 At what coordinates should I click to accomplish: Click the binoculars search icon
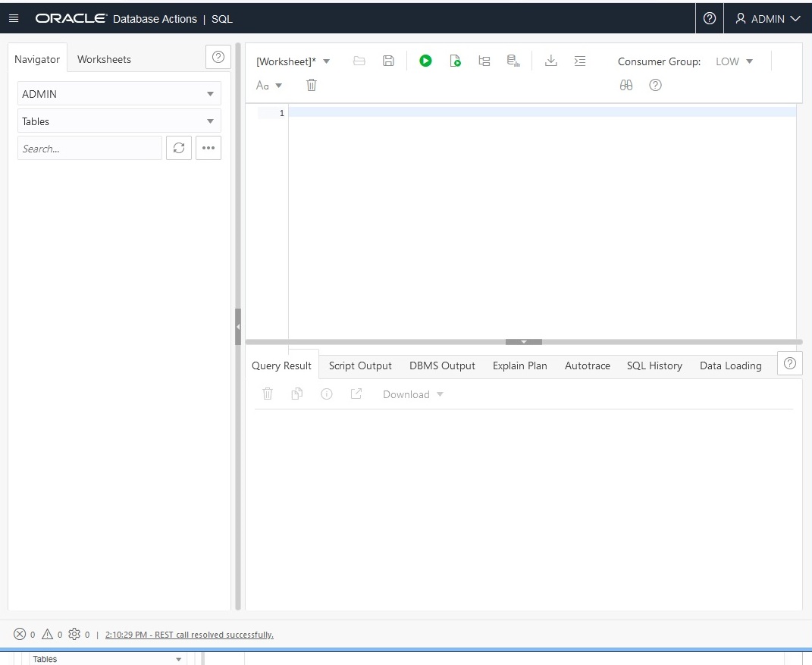pyautogui.click(x=626, y=85)
